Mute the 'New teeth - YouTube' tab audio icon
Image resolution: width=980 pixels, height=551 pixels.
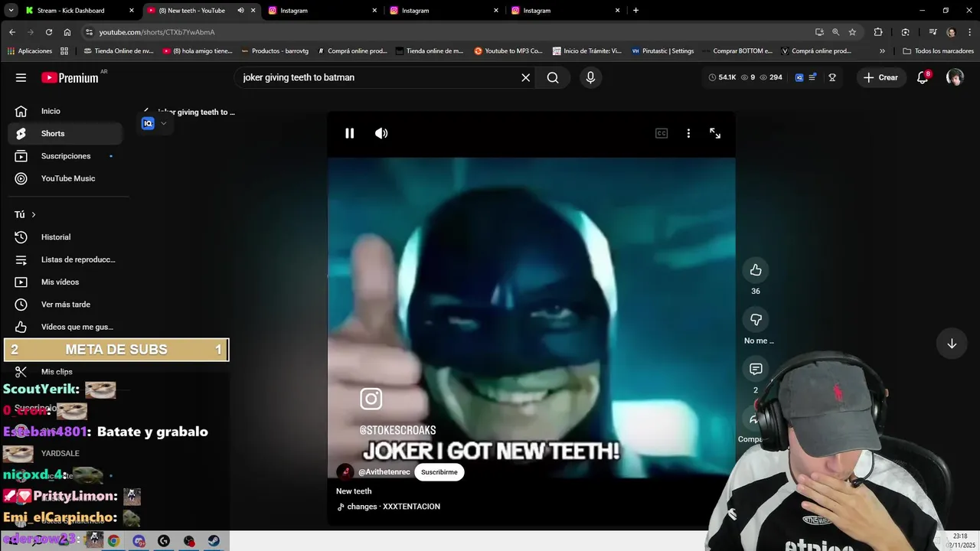point(240,11)
